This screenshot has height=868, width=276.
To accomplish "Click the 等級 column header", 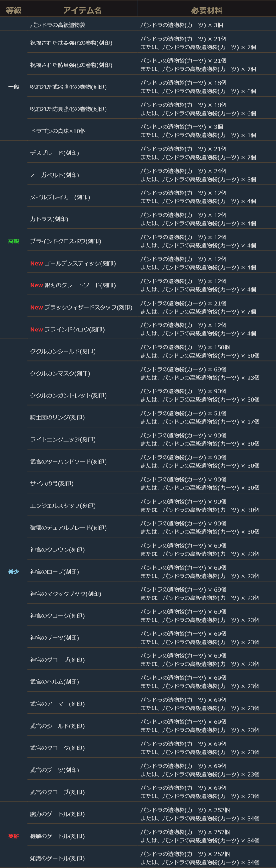I will 14,10.
